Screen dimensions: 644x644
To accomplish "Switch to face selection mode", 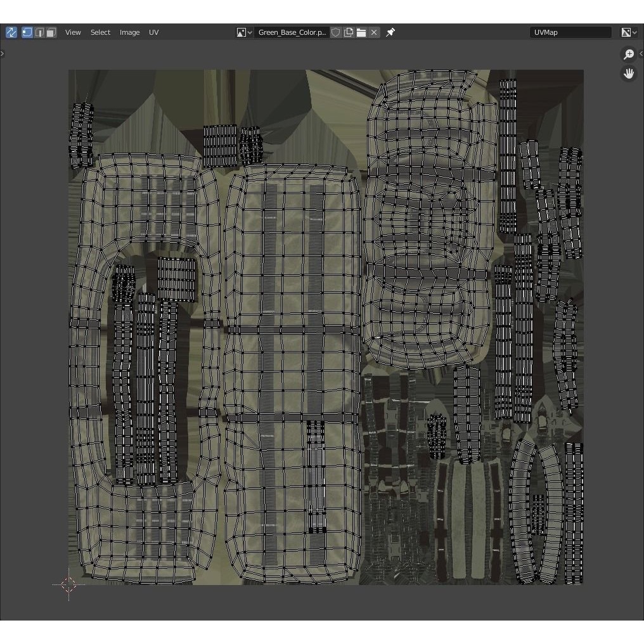I will 51,32.
